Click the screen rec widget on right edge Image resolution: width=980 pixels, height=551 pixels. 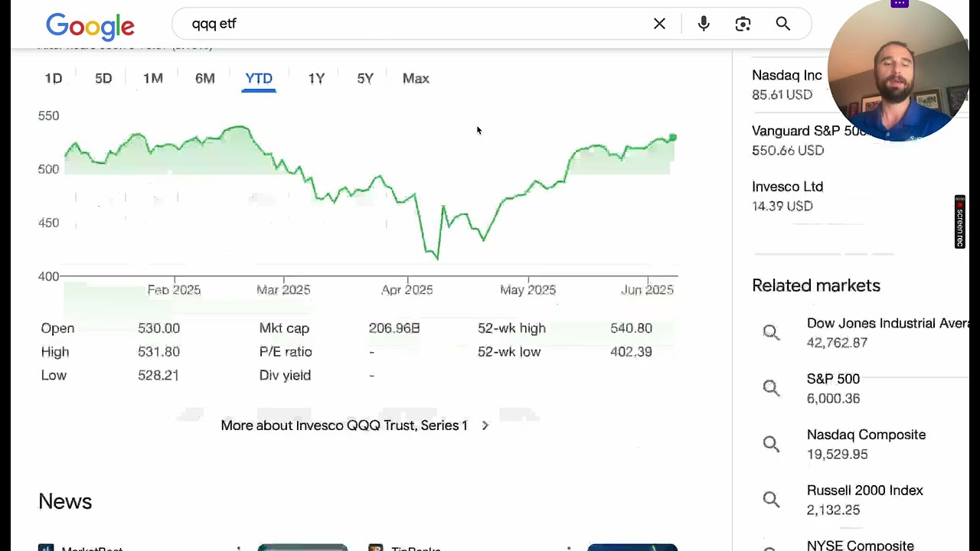tap(959, 222)
